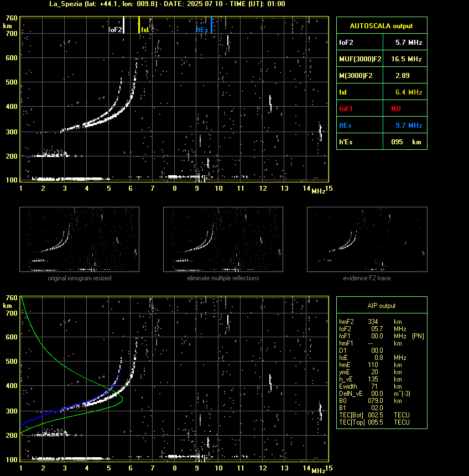This screenshot has width=469, height=476.
Task: Select the 'eliminate multiple reflections' thumbnail
Action: [x=223, y=239]
